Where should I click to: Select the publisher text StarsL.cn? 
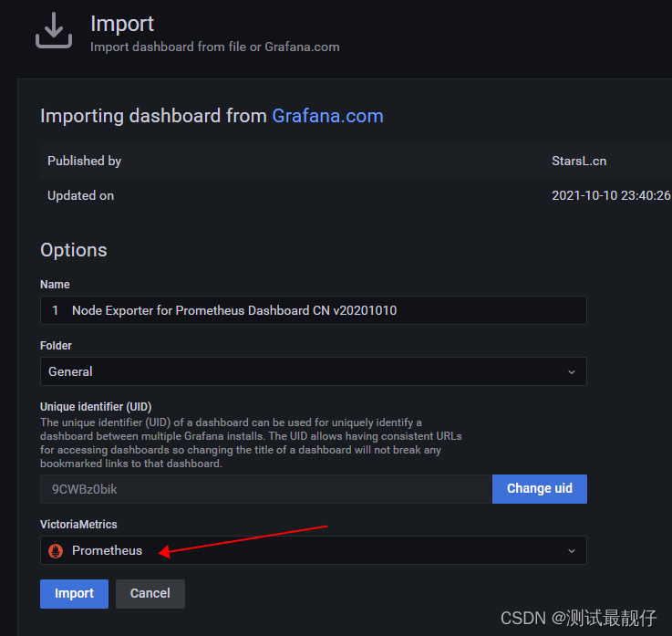(579, 161)
